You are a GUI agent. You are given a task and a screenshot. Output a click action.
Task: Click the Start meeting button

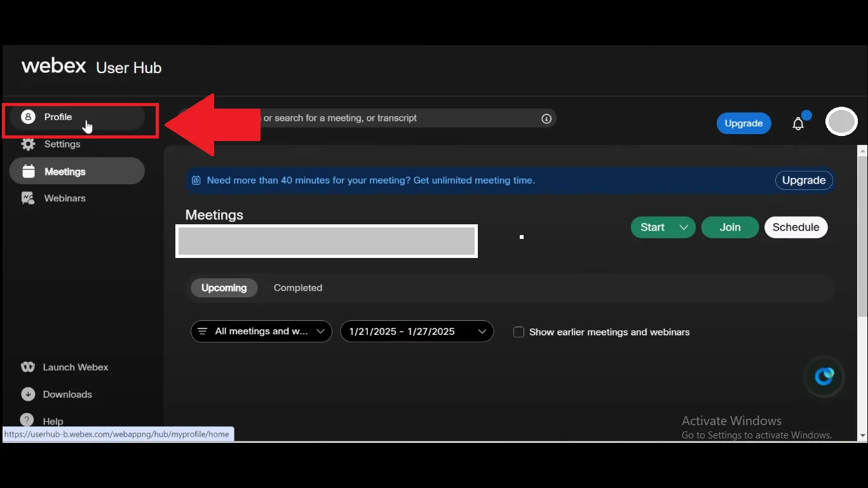(x=653, y=227)
